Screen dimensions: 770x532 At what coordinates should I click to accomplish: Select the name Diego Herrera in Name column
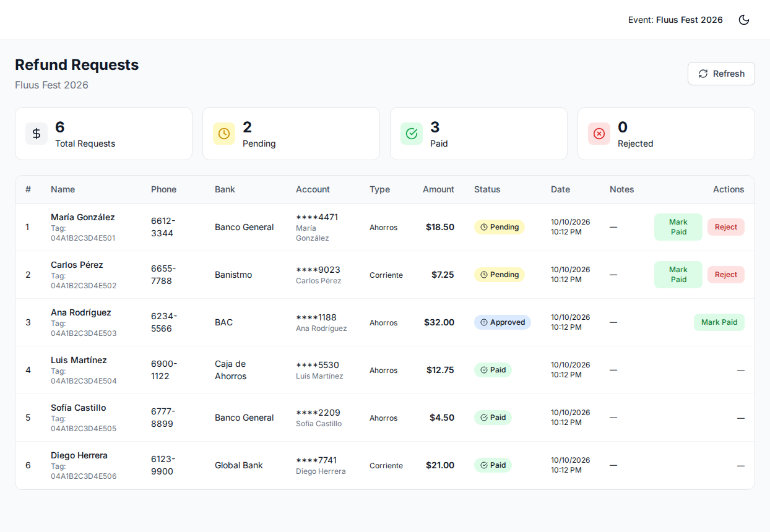(79, 455)
